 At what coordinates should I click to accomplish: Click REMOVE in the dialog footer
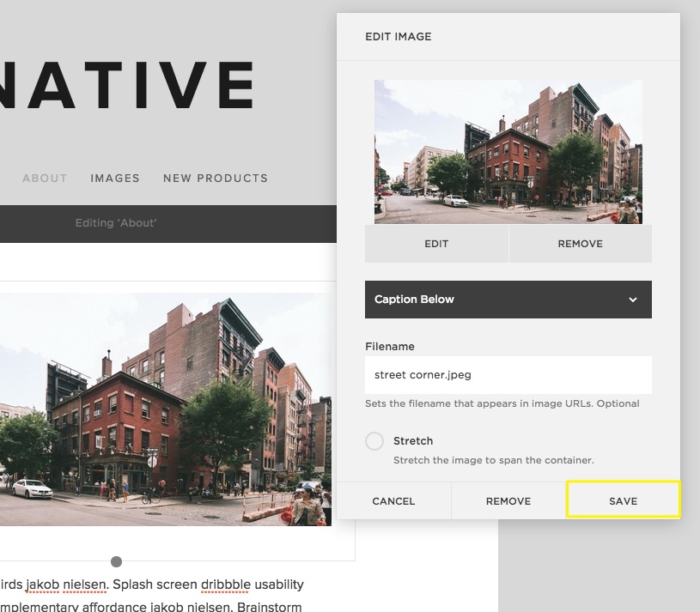(x=508, y=500)
